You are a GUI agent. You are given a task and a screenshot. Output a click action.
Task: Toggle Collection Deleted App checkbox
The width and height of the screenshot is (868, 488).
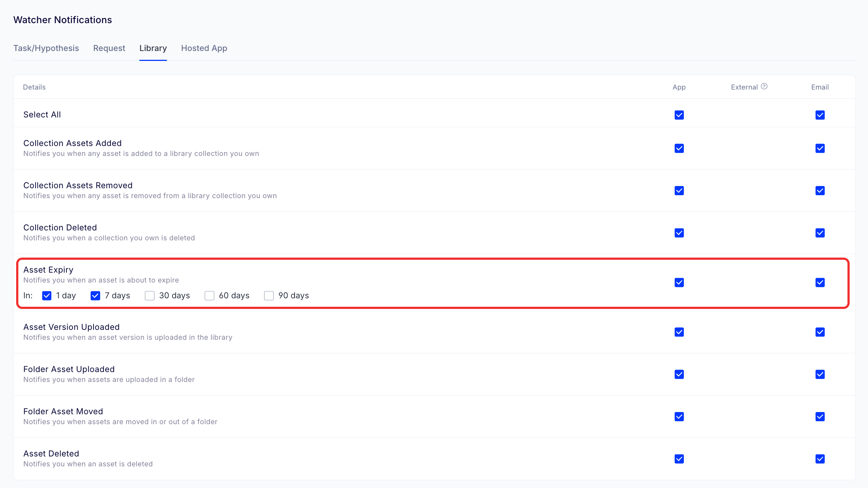click(x=679, y=233)
